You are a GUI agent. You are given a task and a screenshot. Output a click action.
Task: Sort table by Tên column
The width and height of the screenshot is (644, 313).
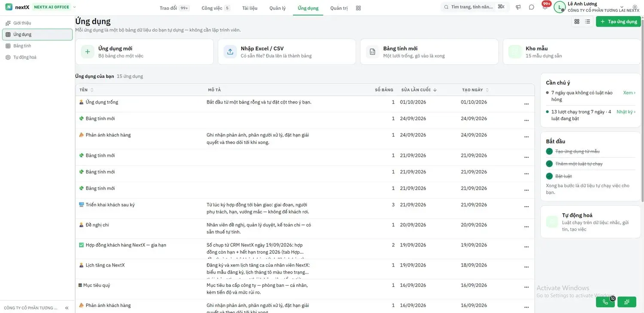tap(86, 90)
